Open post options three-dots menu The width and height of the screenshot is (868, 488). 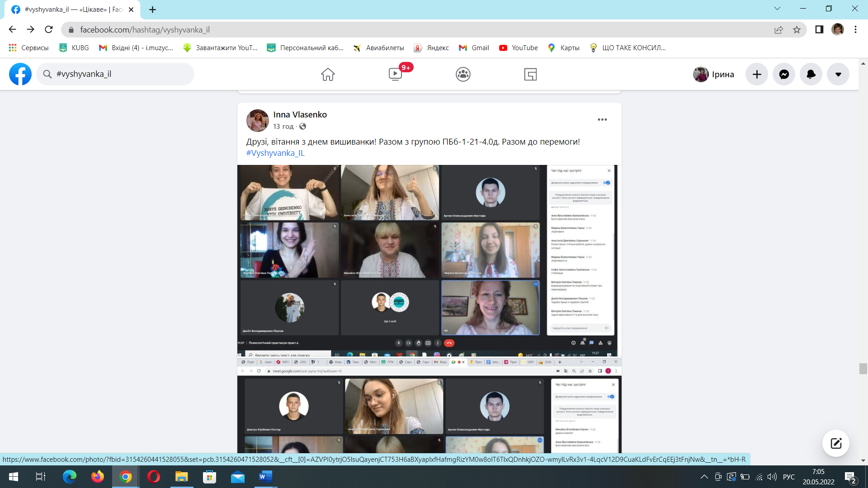(x=602, y=120)
